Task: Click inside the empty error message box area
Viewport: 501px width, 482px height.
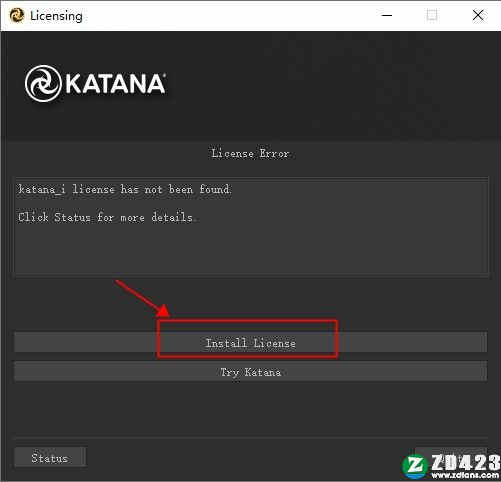Action: pyautogui.click(x=251, y=250)
